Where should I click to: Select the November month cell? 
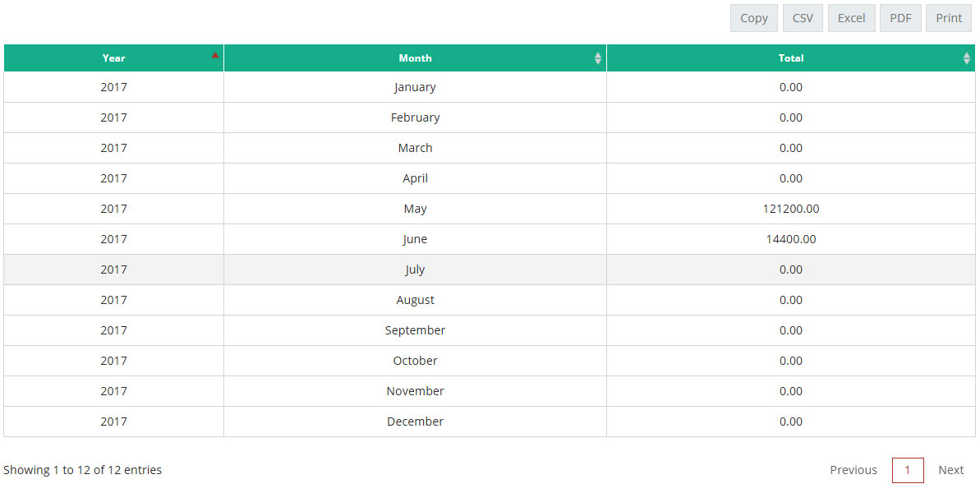tap(415, 391)
